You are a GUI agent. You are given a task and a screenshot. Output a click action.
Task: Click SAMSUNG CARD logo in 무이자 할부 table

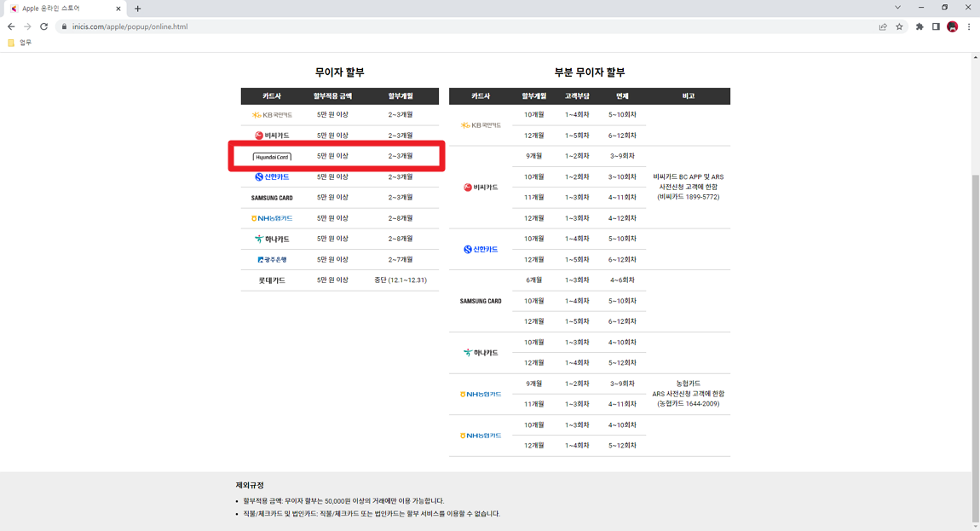point(272,198)
